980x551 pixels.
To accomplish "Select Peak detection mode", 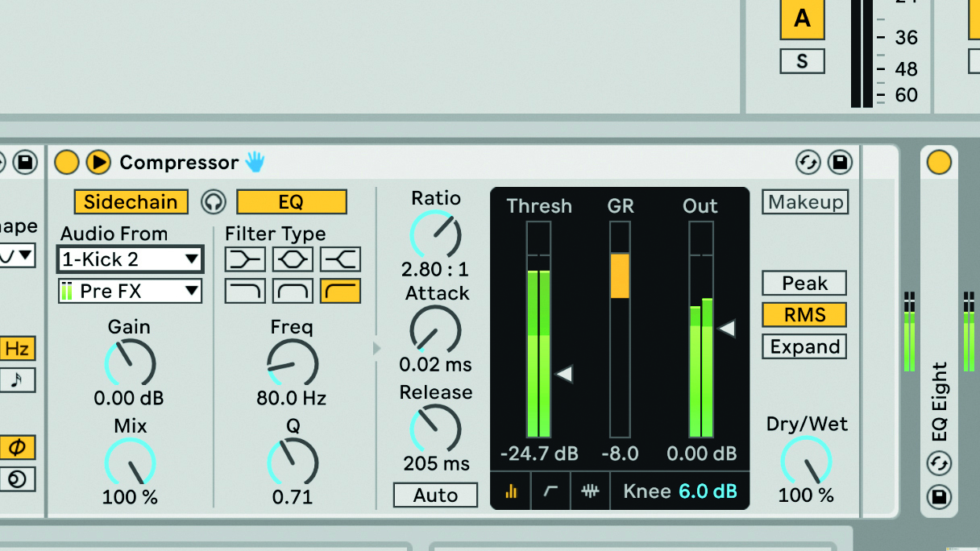I will click(x=805, y=284).
